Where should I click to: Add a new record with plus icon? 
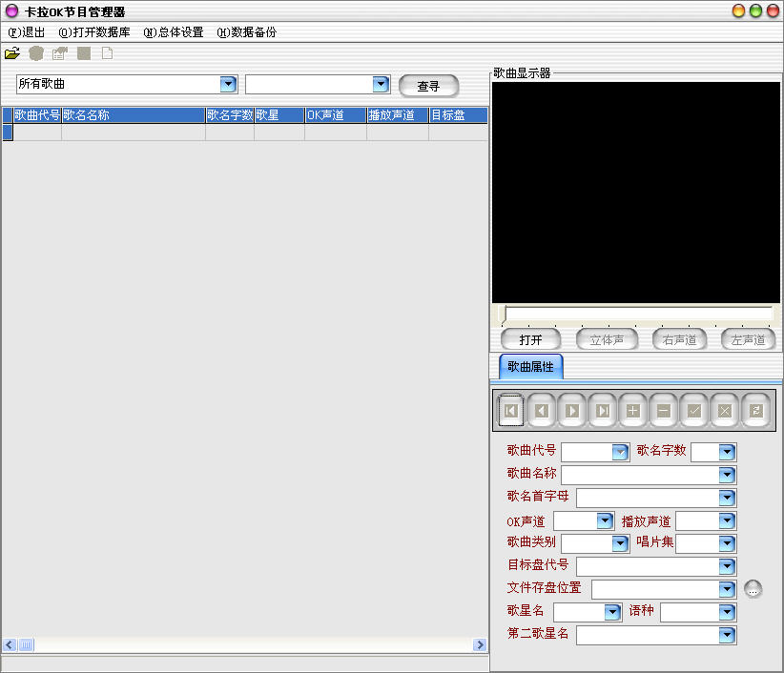[x=633, y=410]
